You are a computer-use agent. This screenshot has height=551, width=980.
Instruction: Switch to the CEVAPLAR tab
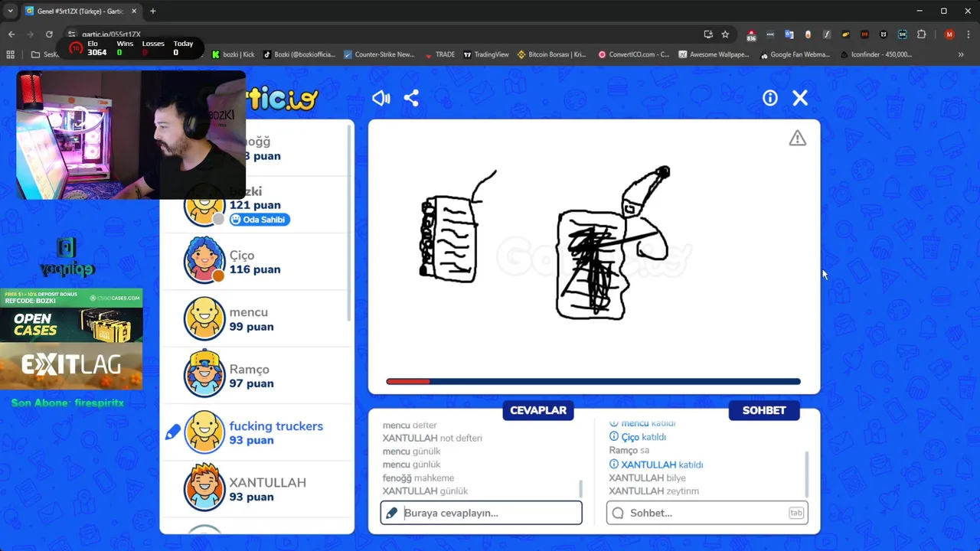coord(538,410)
